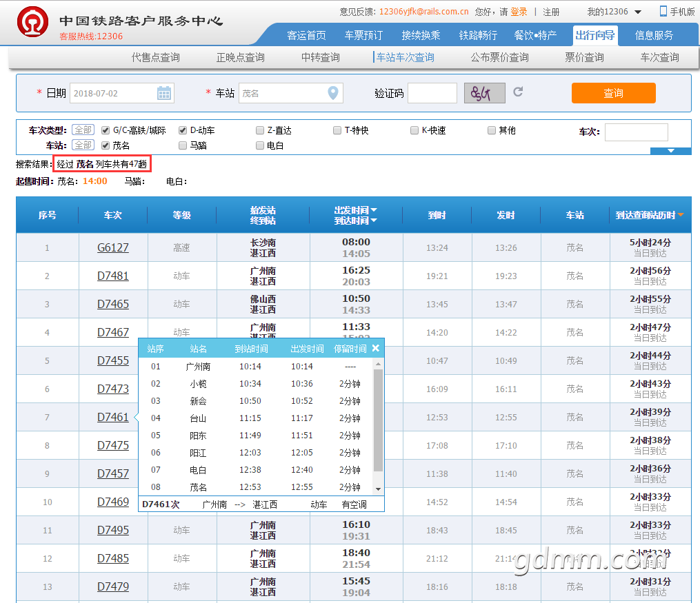Uncheck the D-动车 checkbox
The image size is (700, 603).
coord(183,130)
